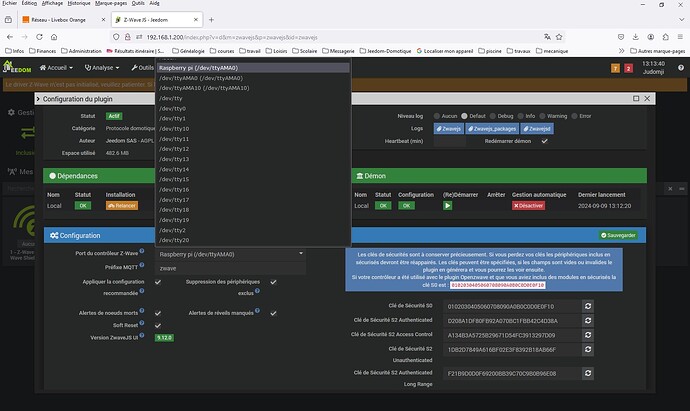Image resolution: width=690 pixels, height=411 pixels.
Task: Open the Firefox extensions icon
Action: (665, 37)
